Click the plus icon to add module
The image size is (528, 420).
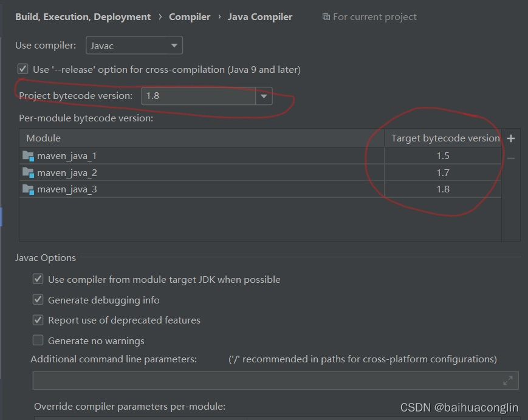(x=511, y=138)
